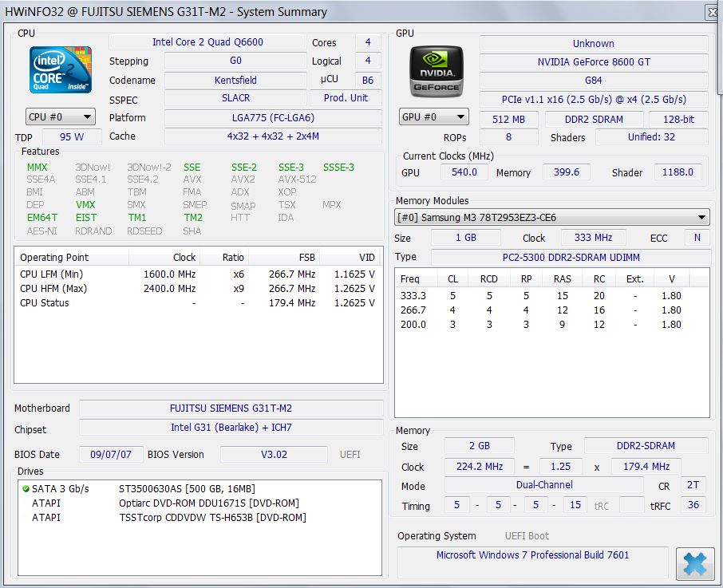Click the Dual-Channel memory mode field
Viewport: 723px width, 588px height.
click(544, 485)
